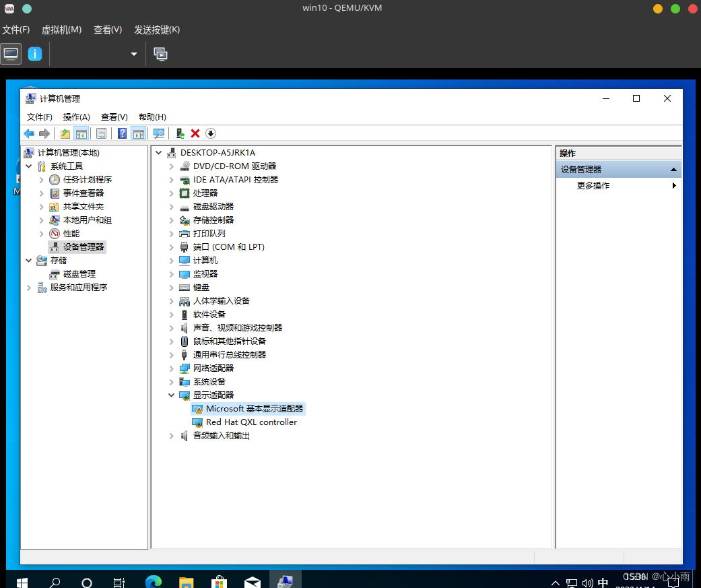Click the Properties toolbar icon
The image size is (701, 588).
(102, 133)
